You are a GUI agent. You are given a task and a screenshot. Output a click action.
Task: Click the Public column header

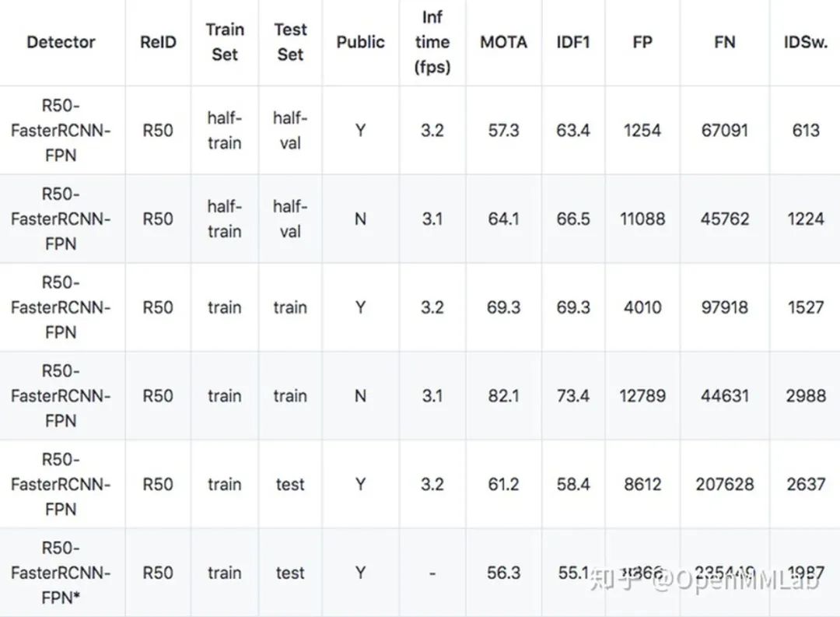tap(360, 42)
